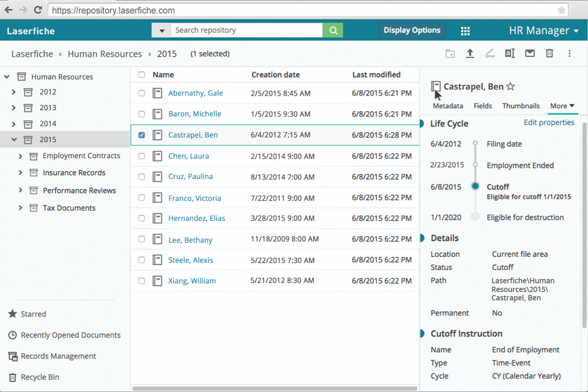Click the Edit properties link
Image resolution: width=588 pixels, height=392 pixels.
click(x=549, y=122)
